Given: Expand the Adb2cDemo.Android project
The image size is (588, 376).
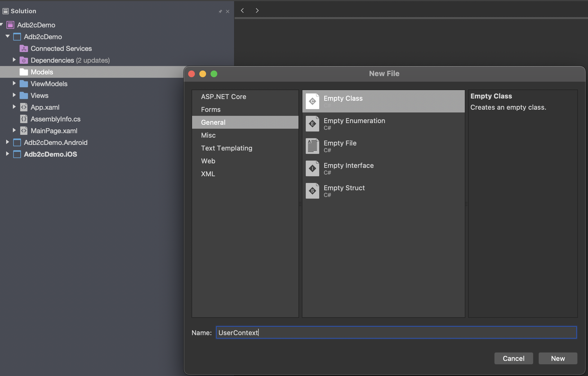Looking at the screenshot, I should (x=7, y=142).
